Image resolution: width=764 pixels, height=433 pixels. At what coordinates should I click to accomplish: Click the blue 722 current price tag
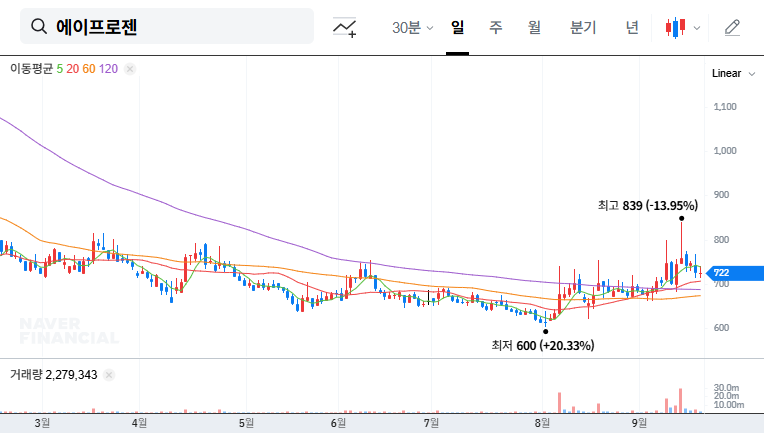coord(721,273)
